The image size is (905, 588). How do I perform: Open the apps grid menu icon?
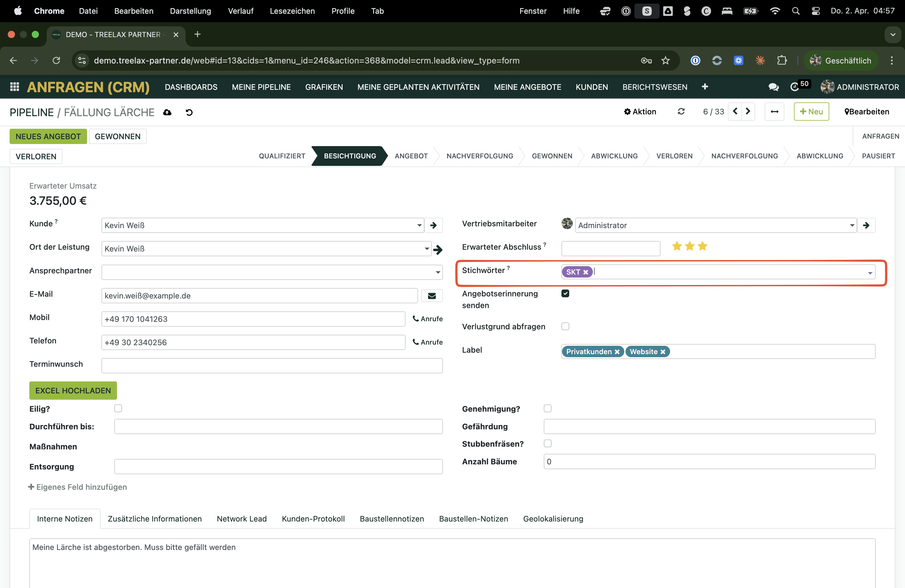click(14, 87)
